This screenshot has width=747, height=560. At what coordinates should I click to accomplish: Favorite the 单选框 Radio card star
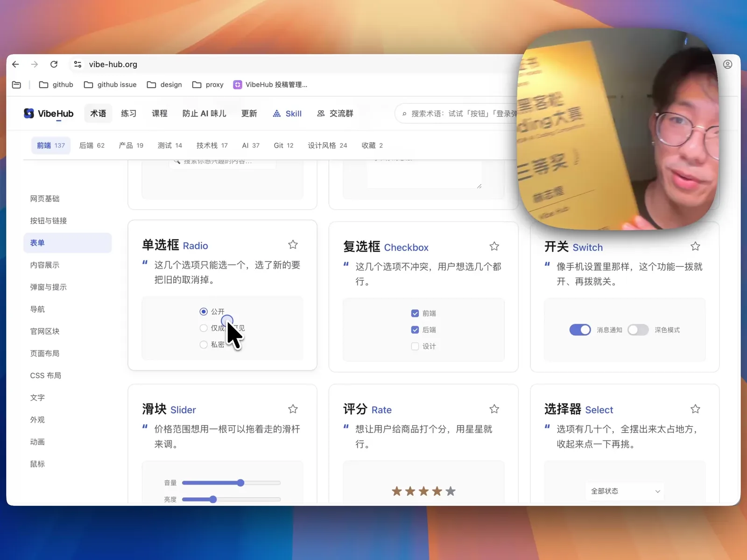(x=293, y=245)
